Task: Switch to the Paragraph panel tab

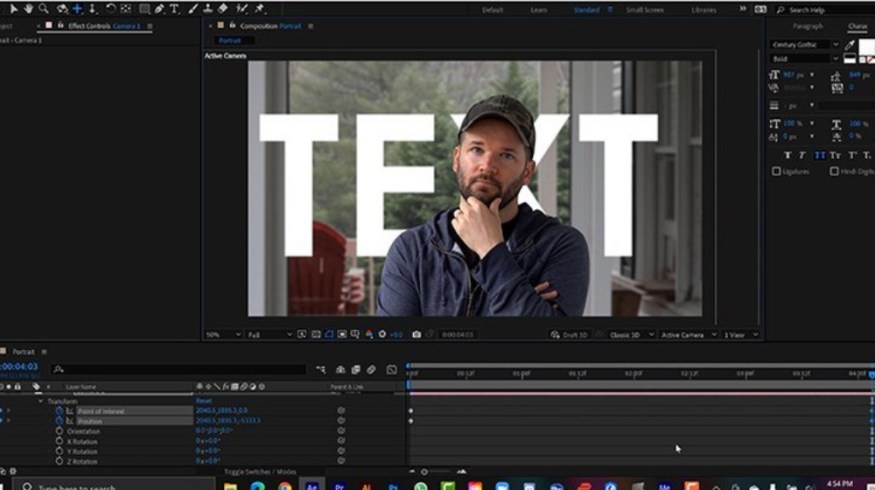Action: click(808, 26)
